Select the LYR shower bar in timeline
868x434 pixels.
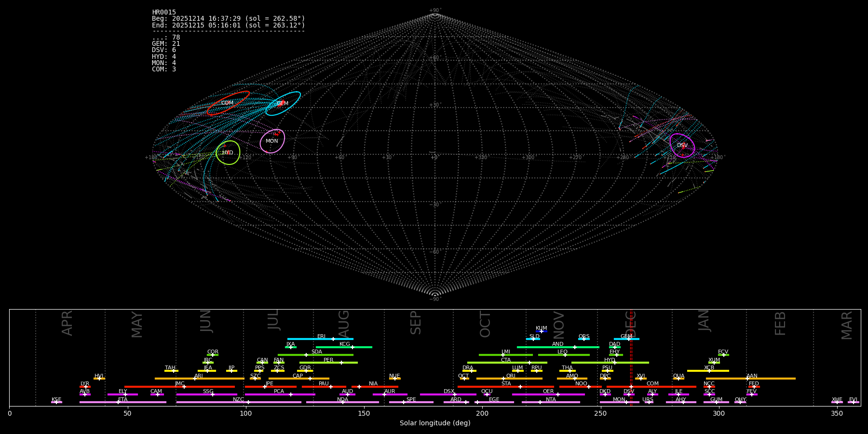85,386
